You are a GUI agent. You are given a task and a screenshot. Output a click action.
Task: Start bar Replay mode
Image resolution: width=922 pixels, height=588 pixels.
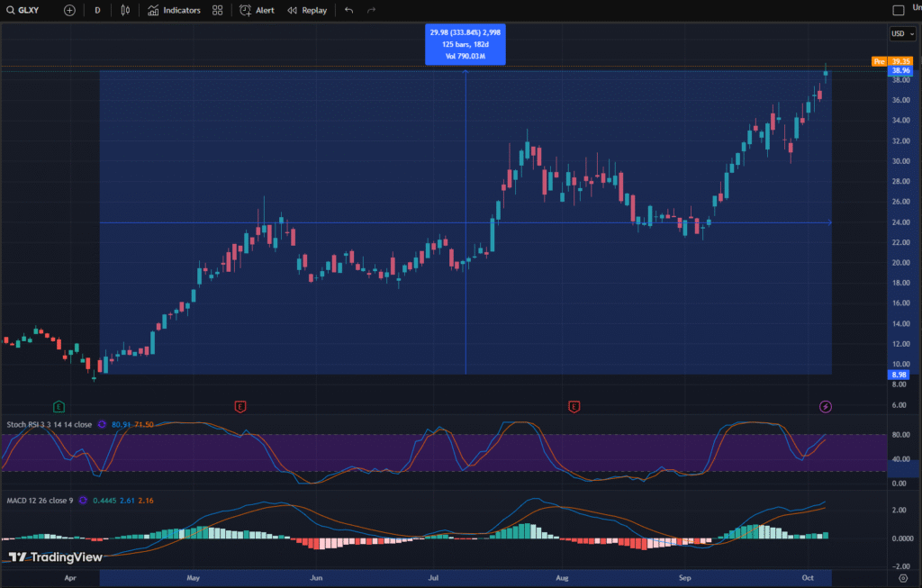pyautogui.click(x=307, y=10)
